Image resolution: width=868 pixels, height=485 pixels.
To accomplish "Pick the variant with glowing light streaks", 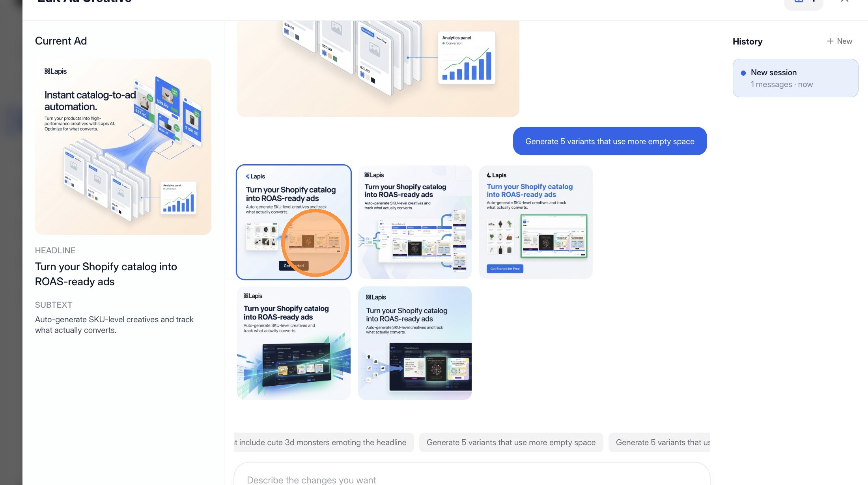I will 293,343.
